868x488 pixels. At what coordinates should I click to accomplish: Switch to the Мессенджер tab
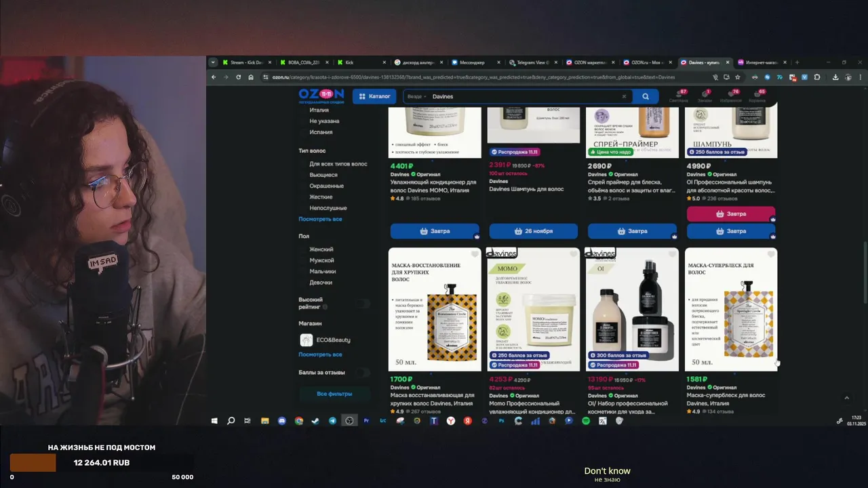(x=477, y=62)
